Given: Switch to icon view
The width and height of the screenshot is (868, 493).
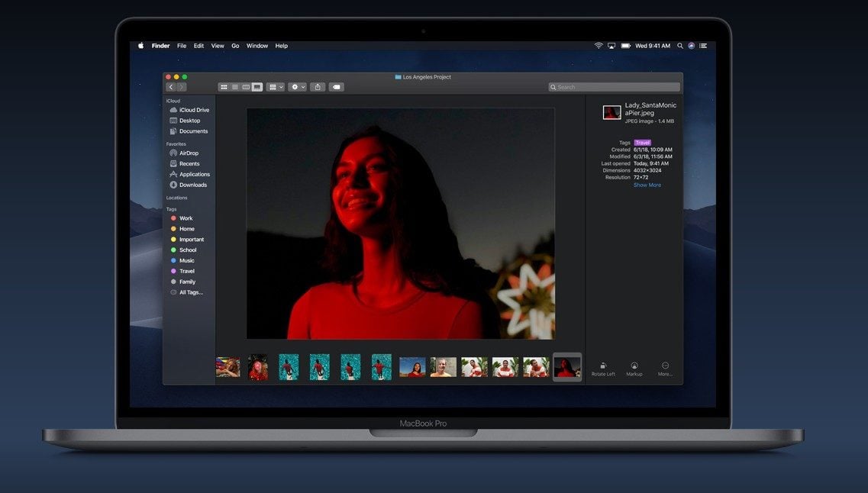Looking at the screenshot, I should click(224, 87).
